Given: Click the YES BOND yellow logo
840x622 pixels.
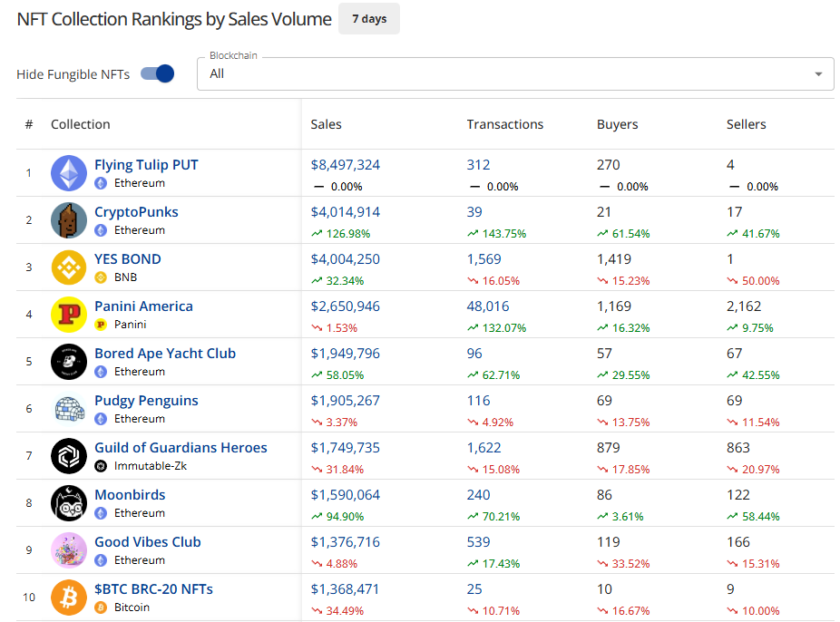Looking at the screenshot, I should tap(69, 267).
